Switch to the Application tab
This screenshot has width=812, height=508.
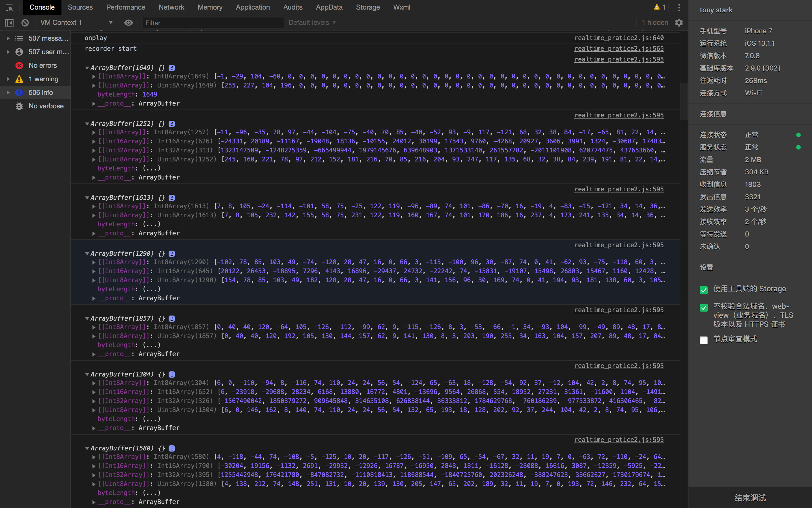[253, 7]
